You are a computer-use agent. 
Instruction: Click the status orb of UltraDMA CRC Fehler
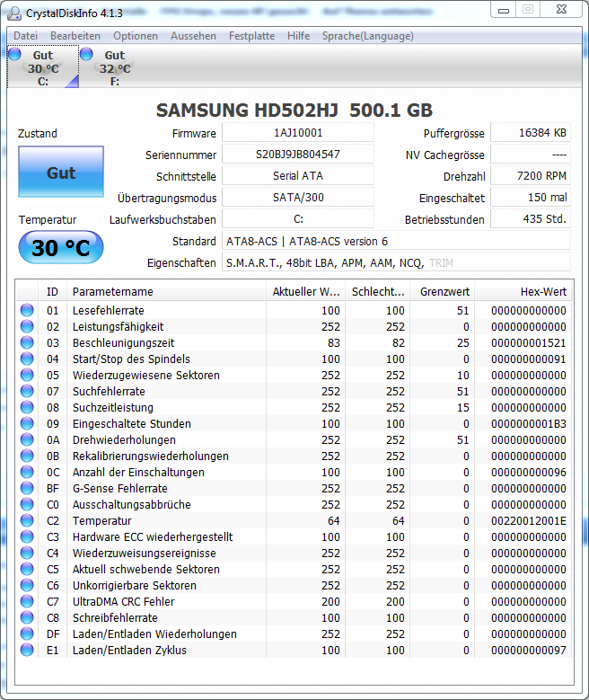point(27,601)
